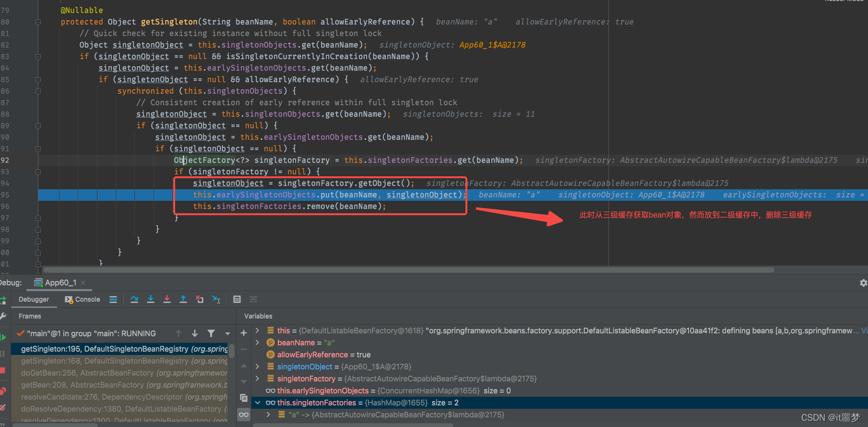The height and width of the screenshot is (427, 868).
Task: Open the thread selector dropdown arrow
Action: 227,333
